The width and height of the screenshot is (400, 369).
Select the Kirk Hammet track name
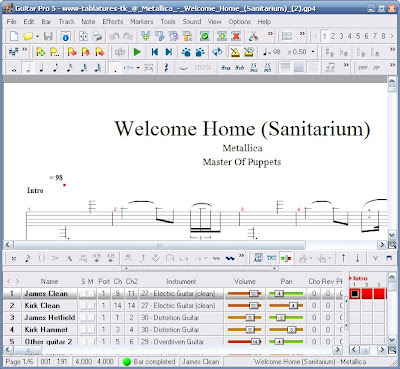(46, 330)
